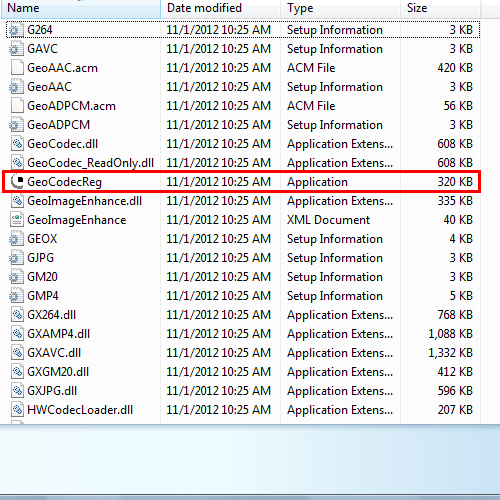Select the GXGM20.dll file name

[x=58, y=372]
